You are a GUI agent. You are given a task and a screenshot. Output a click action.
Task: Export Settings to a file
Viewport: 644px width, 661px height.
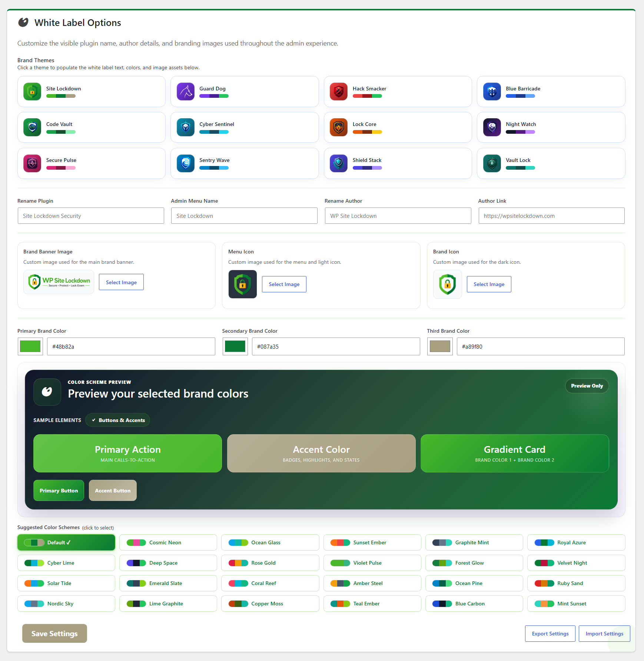coord(550,634)
